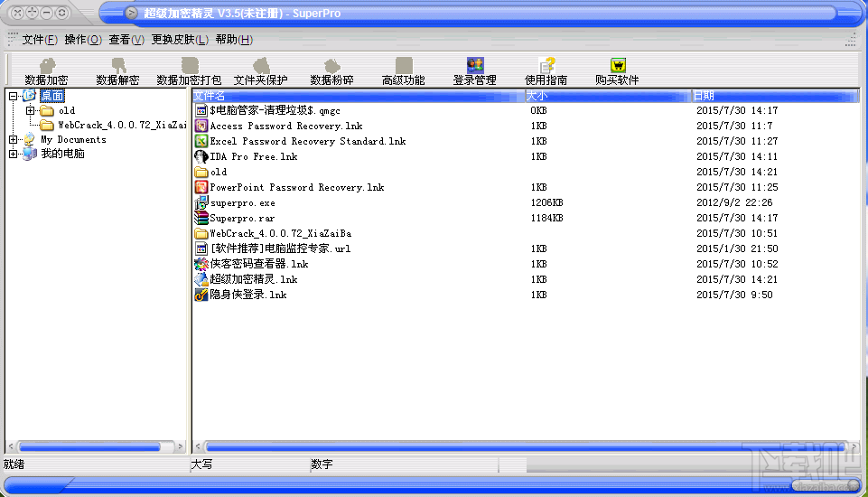Expand the old folder node

(x=31, y=111)
